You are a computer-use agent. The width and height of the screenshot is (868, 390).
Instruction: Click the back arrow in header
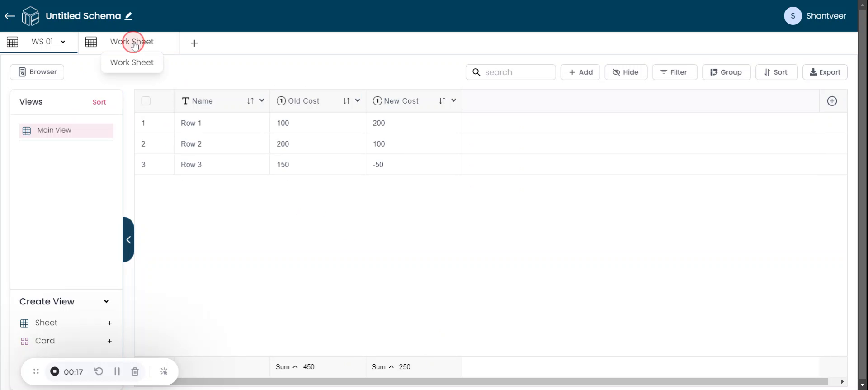click(10, 16)
